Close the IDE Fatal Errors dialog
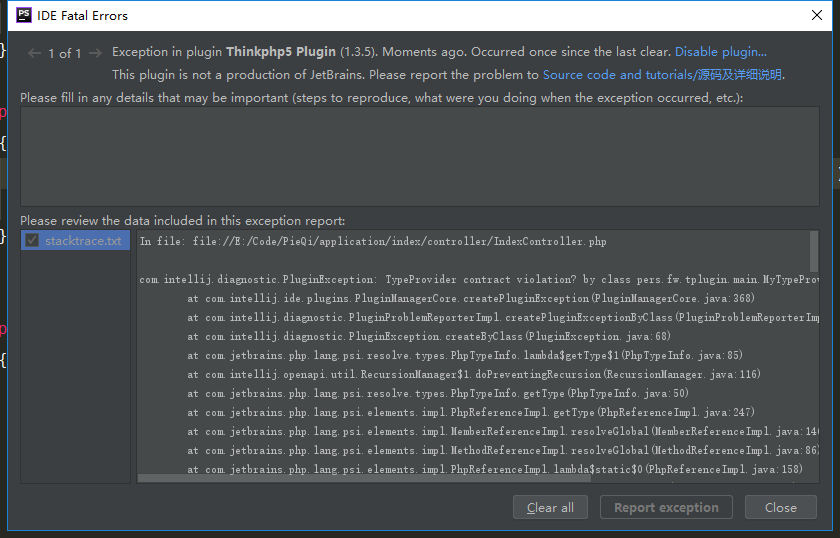 (816, 15)
